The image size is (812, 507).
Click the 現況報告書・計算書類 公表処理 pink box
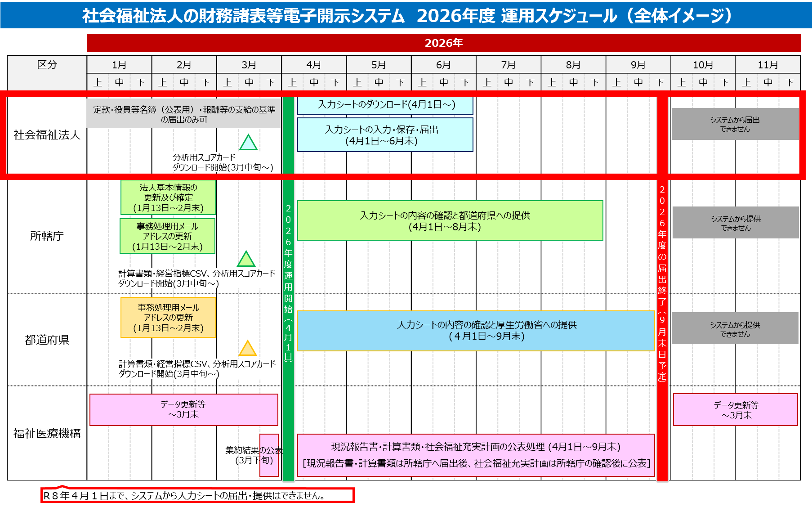(476, 455)
